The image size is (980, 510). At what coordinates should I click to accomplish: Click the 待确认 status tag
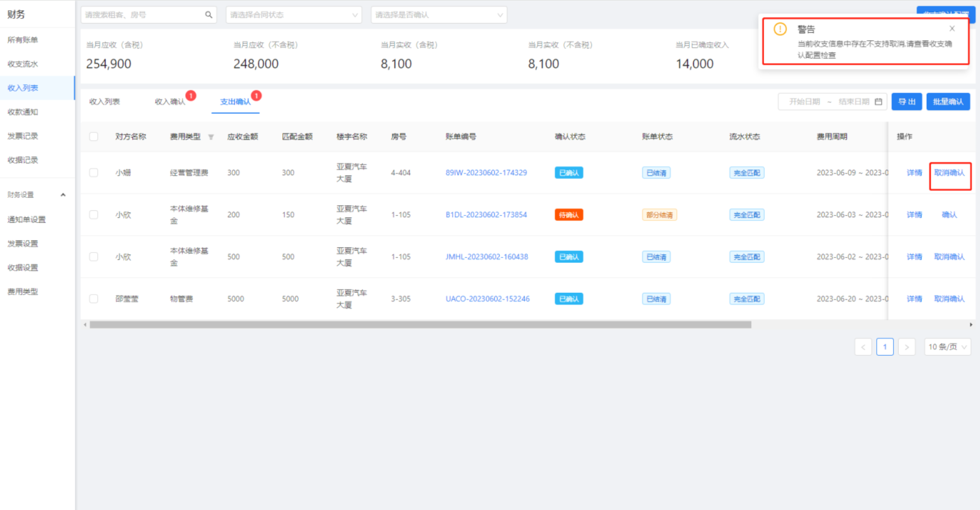569,215
